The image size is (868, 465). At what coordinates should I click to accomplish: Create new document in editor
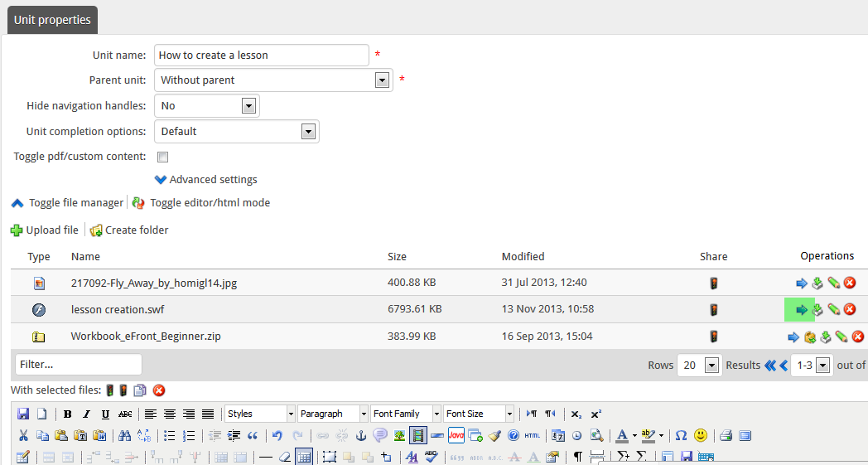[41, 414]
